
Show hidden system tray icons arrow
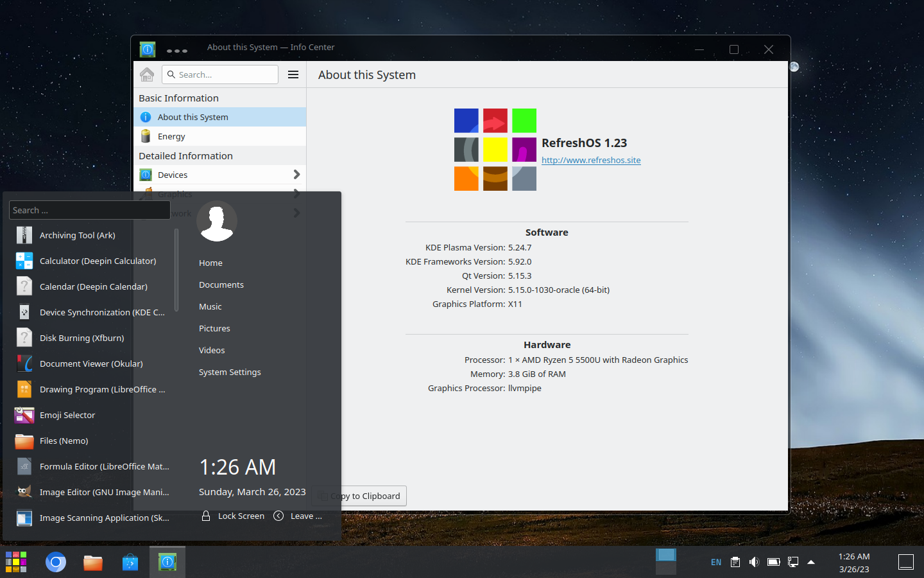point(811,562)
